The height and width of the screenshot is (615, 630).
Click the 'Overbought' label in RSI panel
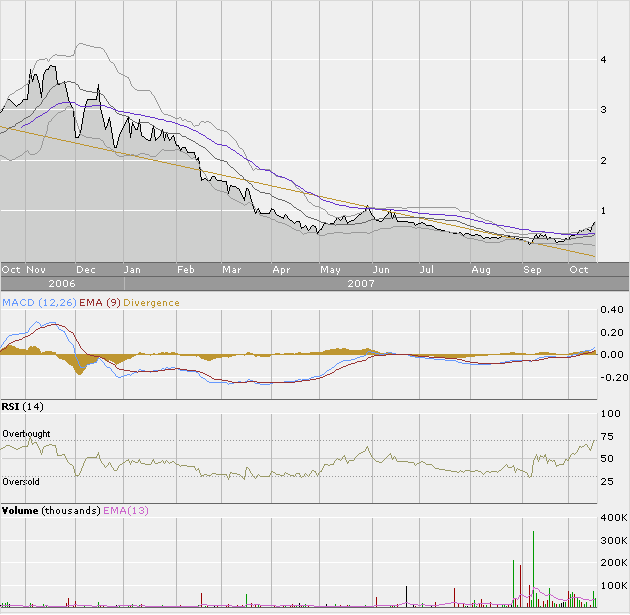[26, 434]
